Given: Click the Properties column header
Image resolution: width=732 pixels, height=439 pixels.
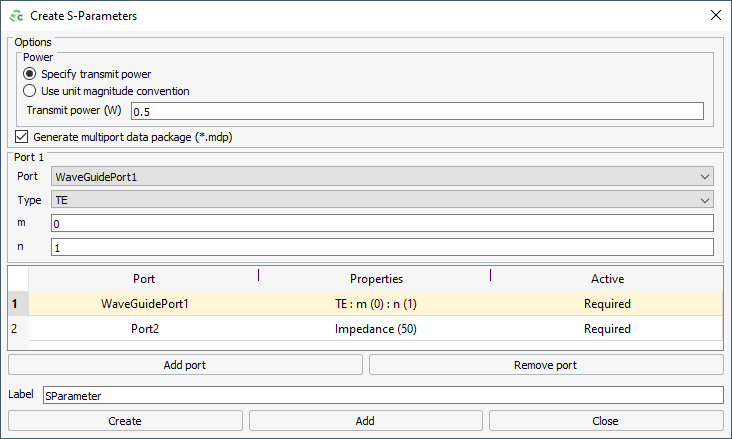Looking at the screenshot, I should [x=376, y=279].
